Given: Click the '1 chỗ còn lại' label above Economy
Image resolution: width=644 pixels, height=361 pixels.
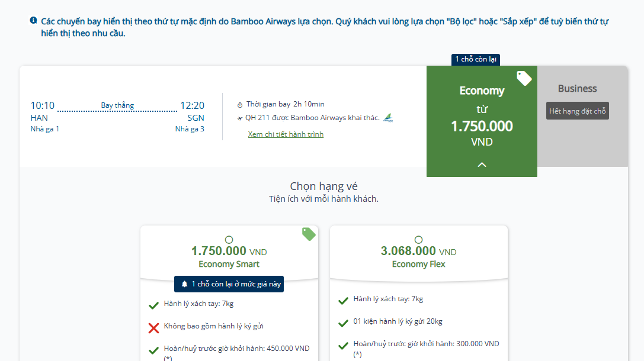Looking at the screenshot, I should 476,60.
